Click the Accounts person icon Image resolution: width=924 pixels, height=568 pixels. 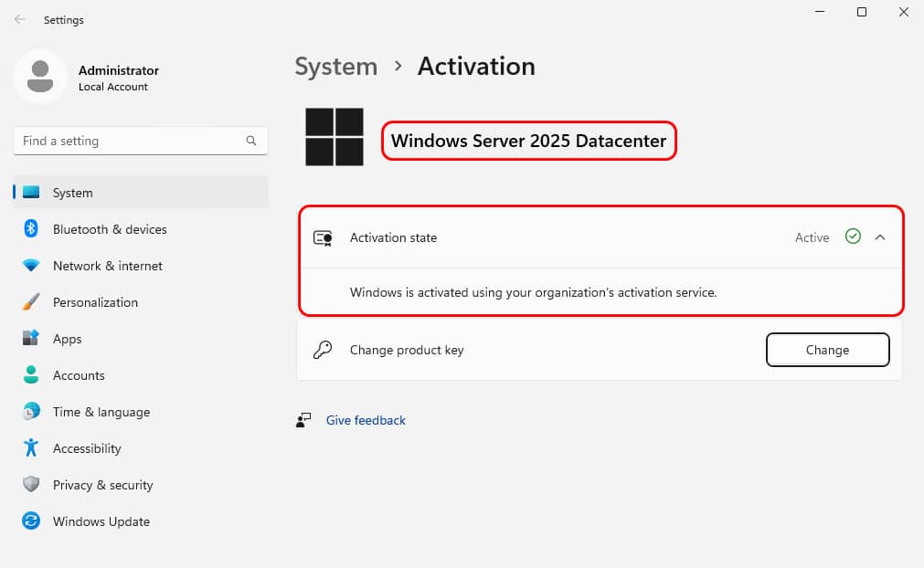pyautogui.click(x=31, y=375)
